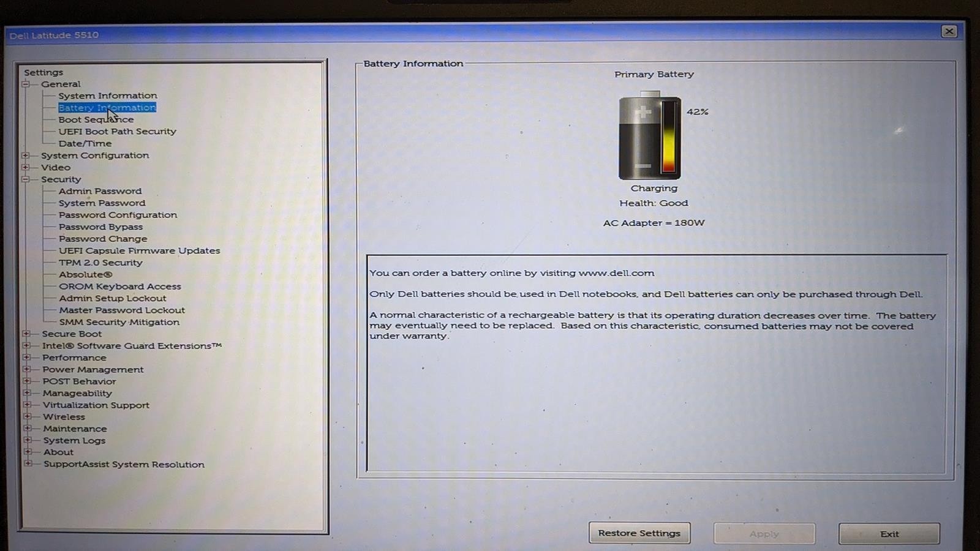
Task: Click Restore Settings button
Action: [639, 533]
